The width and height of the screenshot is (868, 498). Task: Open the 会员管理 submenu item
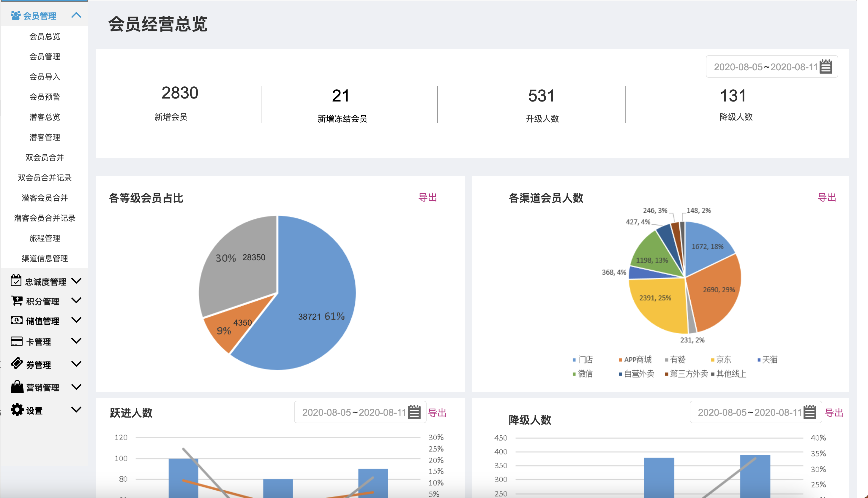point(45,56)
